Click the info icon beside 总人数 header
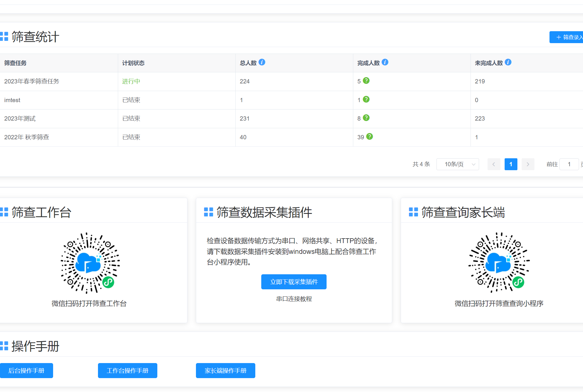This screenshot has height=392, width=583. (x=262, y=62)
